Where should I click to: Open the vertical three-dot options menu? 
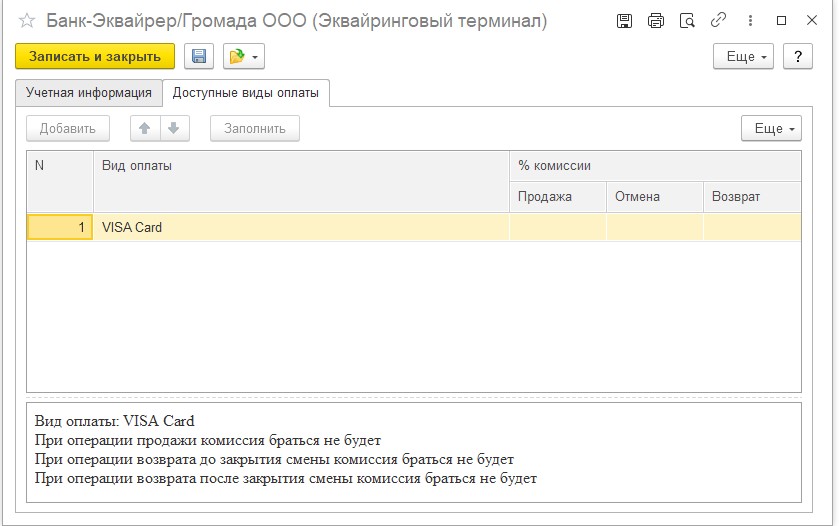pyautogui.click(x=748, y=21)
